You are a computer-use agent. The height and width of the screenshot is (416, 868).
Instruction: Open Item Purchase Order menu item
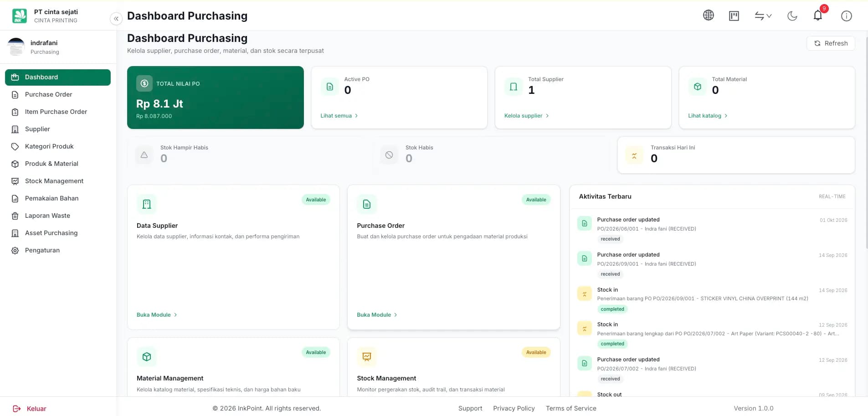(58, 112)
